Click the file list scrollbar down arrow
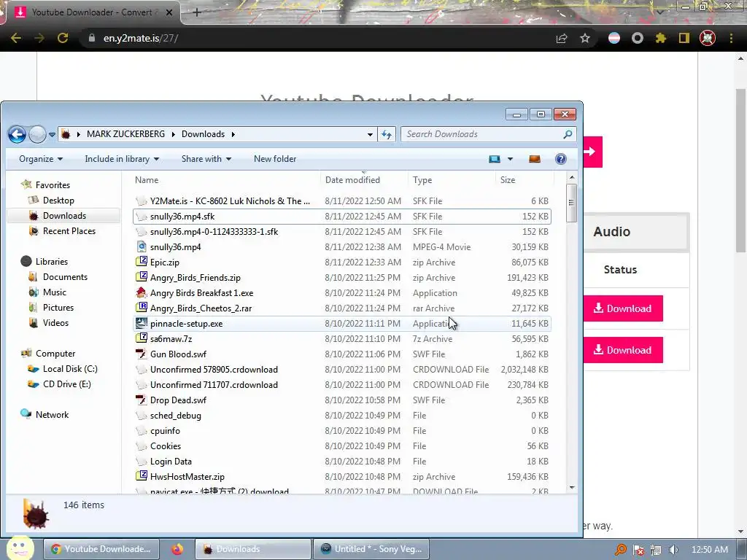 click(x=572, y=488)
